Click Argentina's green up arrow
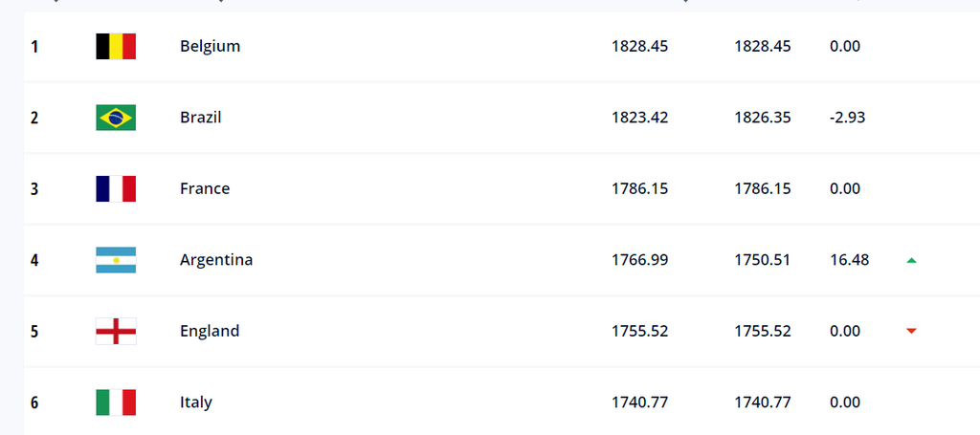Image resolution: width=980 pixels, height=435 pixels. (x=911, y=260)
